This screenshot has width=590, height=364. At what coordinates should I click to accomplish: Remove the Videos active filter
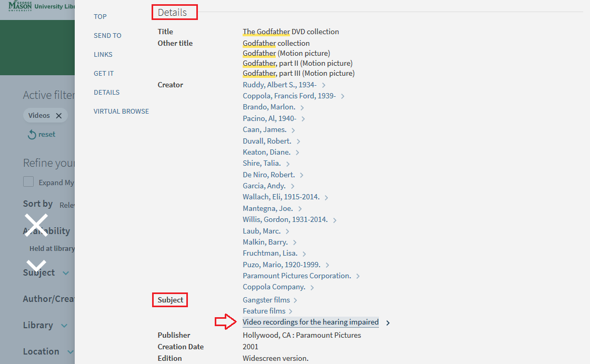click(59, 116)
